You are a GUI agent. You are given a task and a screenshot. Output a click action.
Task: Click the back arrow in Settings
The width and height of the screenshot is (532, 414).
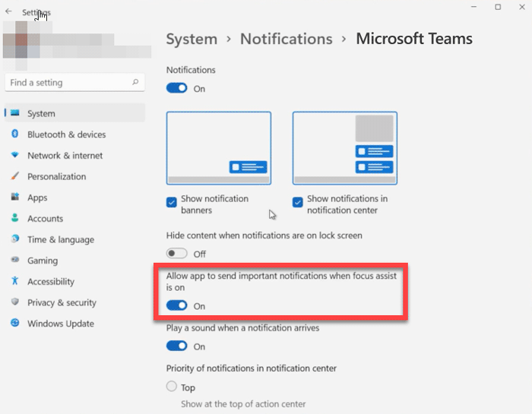[x=8, y=11]
